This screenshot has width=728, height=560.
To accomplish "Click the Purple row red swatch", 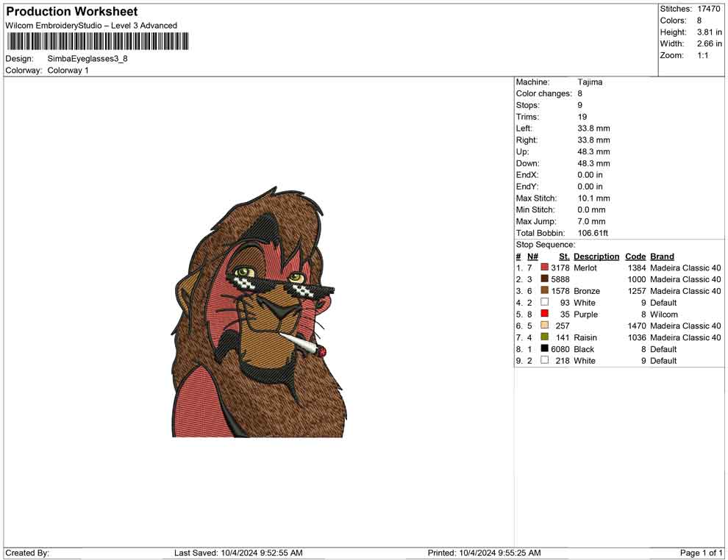I will (545, 314).
